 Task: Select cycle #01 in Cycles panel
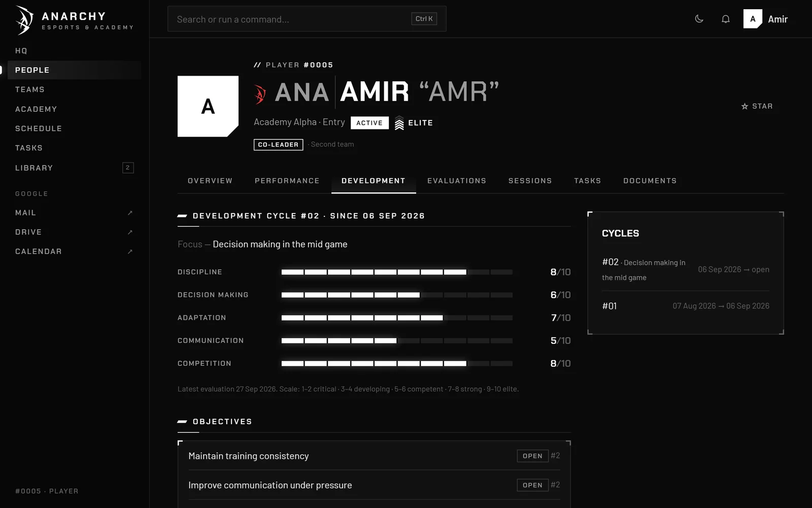point(686,306)
